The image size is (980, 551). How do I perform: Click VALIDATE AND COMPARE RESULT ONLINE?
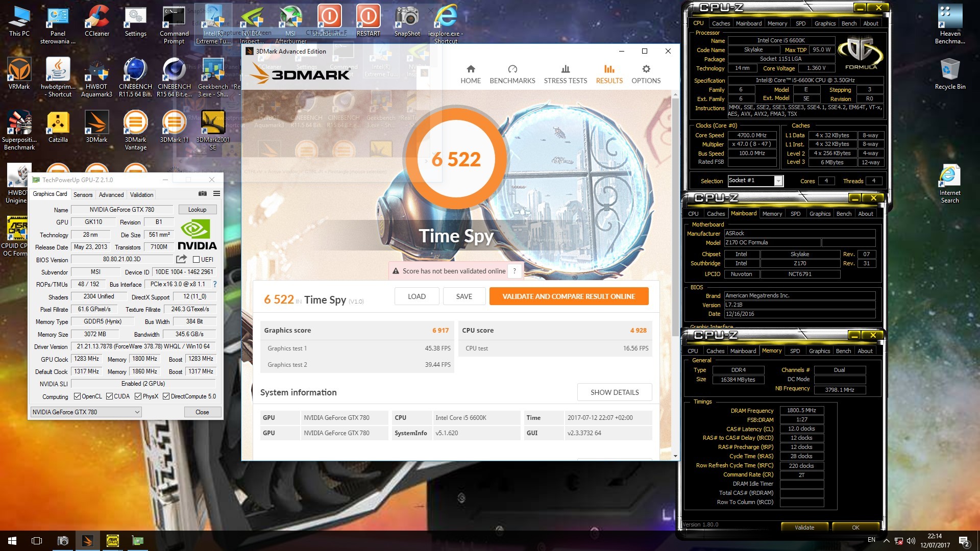[x=569, y=296]
